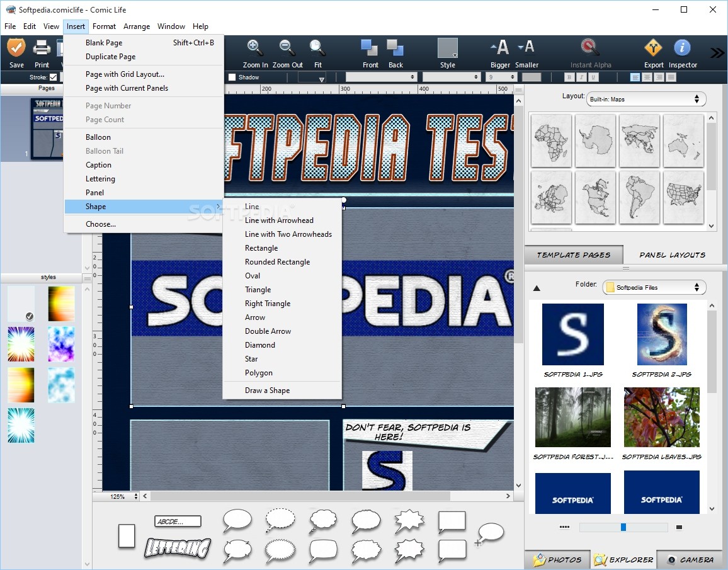Select page 1 thumbnail in Pages panel
The height and width of the screenshot is (570, 728).
[46, 128]
